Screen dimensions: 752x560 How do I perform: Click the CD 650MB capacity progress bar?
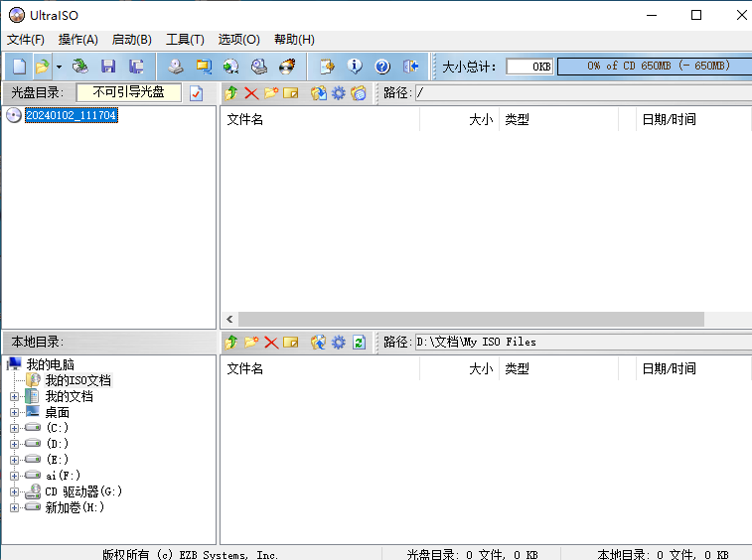pos(656,67)
